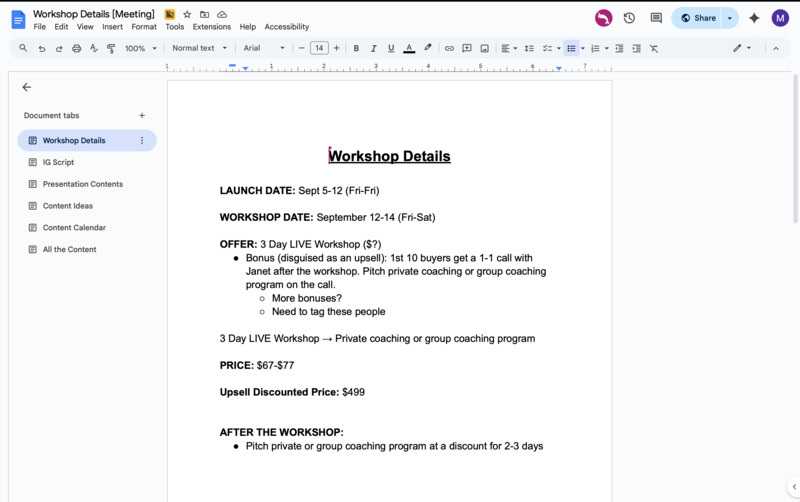Open the Format menu
800x502 pixels.
[x=144, y=27]
